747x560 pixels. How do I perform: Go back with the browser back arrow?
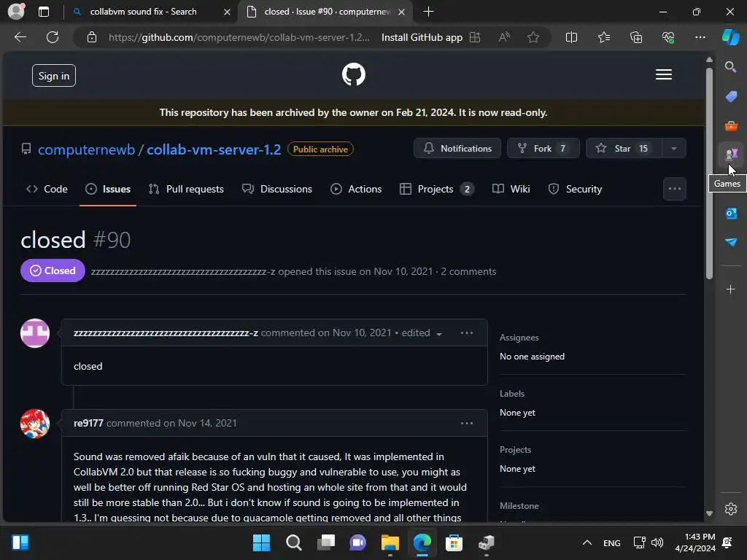[20, 37]
